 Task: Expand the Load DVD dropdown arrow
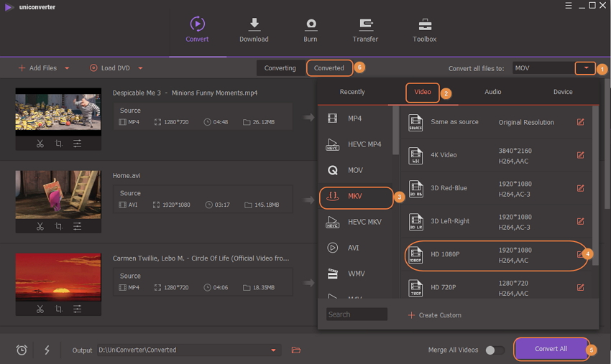point(140,68)
